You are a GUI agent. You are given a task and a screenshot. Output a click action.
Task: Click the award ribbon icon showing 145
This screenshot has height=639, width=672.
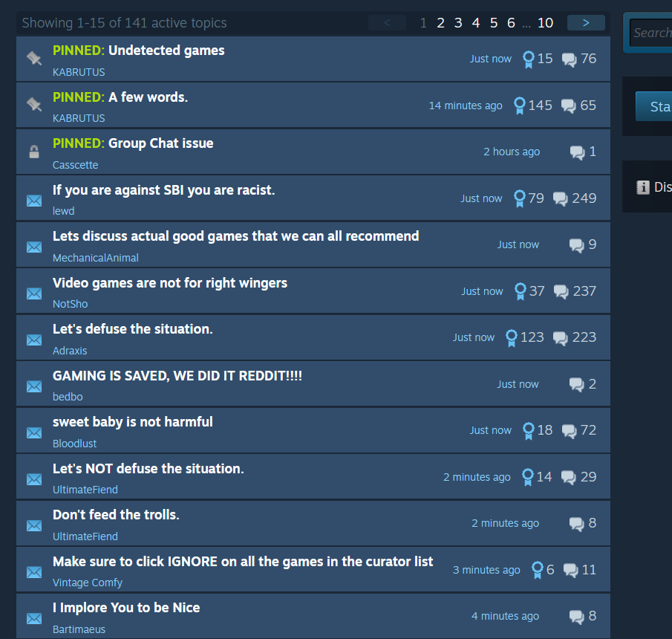pos(520,106)
